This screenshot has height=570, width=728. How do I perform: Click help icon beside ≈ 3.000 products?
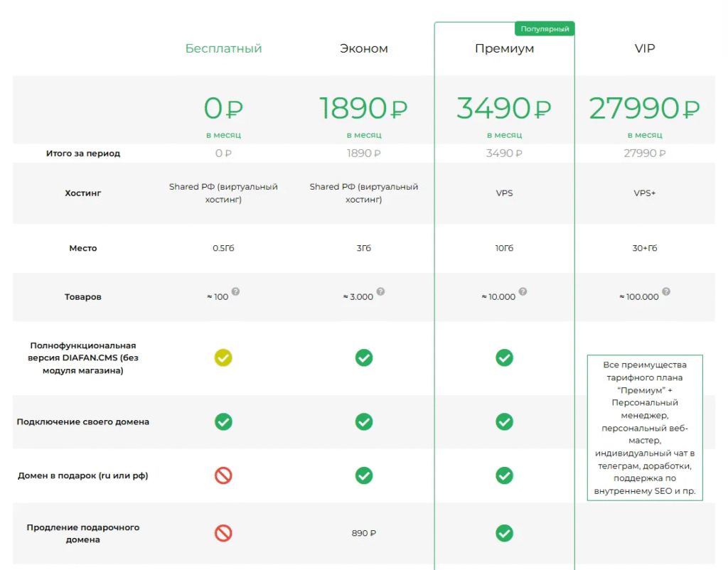pyautogui.click(x=380, y=291)
